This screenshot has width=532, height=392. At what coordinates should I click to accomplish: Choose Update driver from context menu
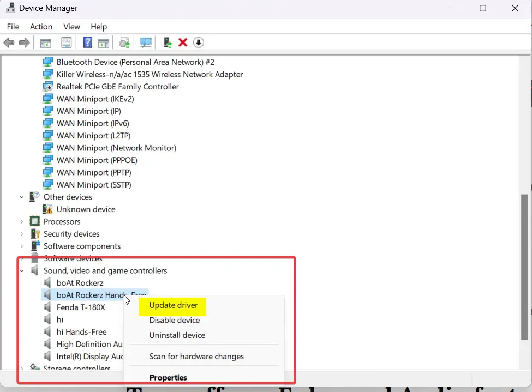(174, 305)
